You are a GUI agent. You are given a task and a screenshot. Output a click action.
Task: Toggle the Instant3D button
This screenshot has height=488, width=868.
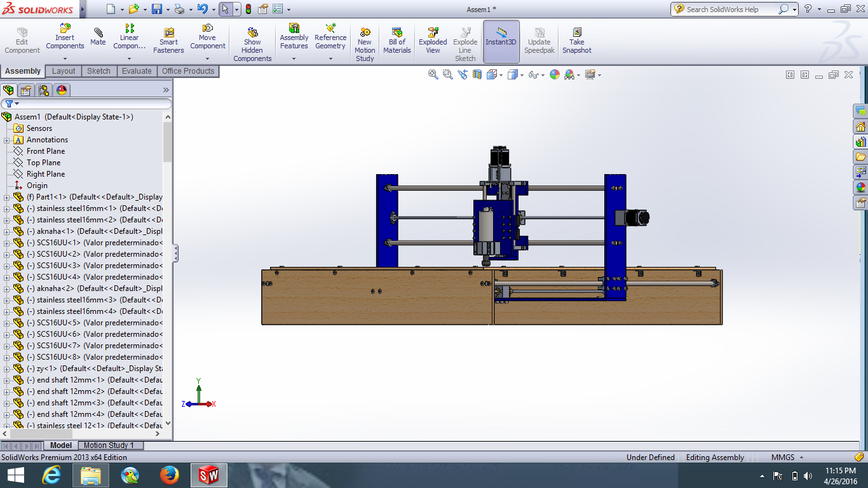point(501,41)
